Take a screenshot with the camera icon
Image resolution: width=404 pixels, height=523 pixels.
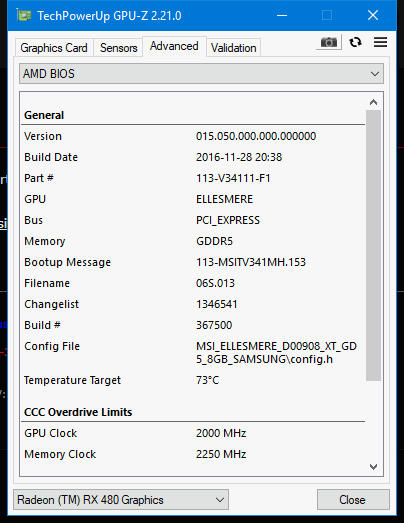329,42
